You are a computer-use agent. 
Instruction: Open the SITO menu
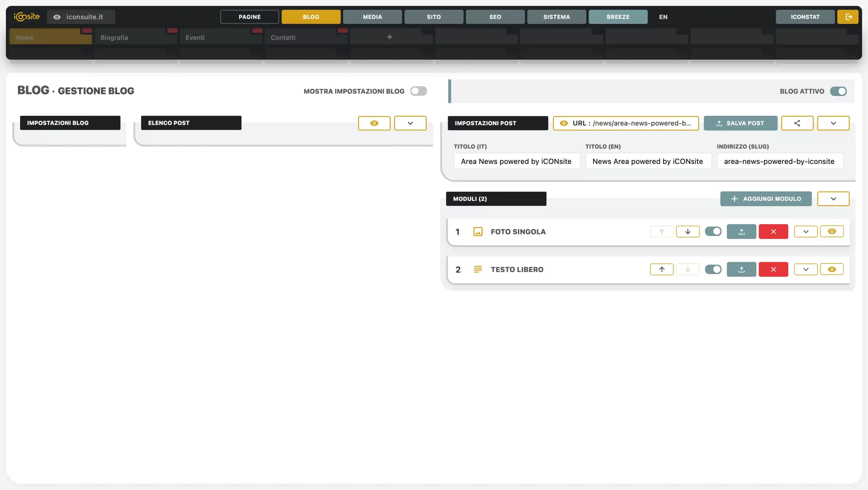pos(434,17)
